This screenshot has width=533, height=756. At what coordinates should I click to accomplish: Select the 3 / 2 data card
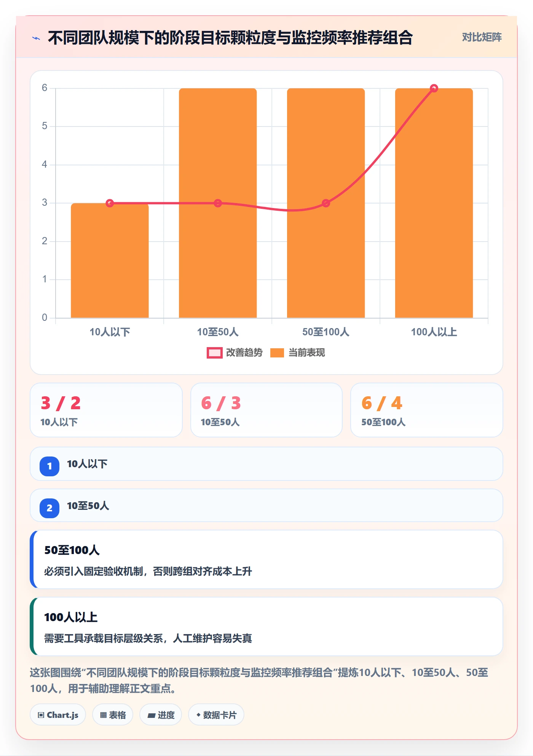pyautogui.click(x=106, y=410)
